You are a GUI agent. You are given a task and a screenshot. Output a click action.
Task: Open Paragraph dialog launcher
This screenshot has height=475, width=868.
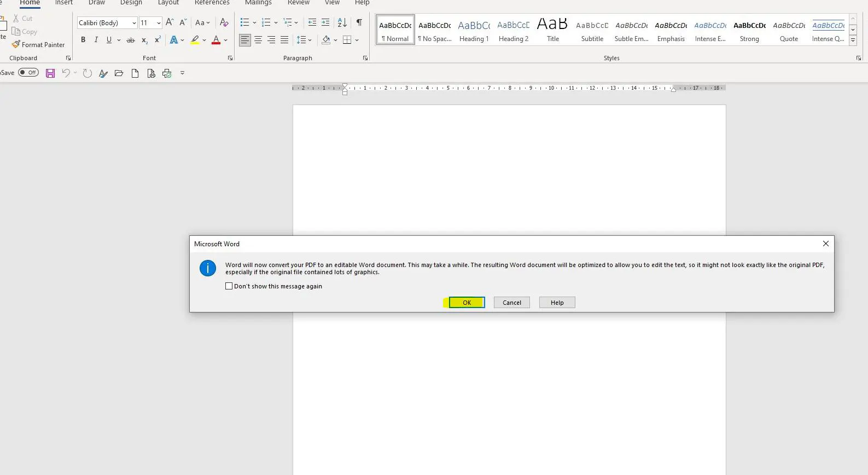pyautogui.click(x=365, y=58)
